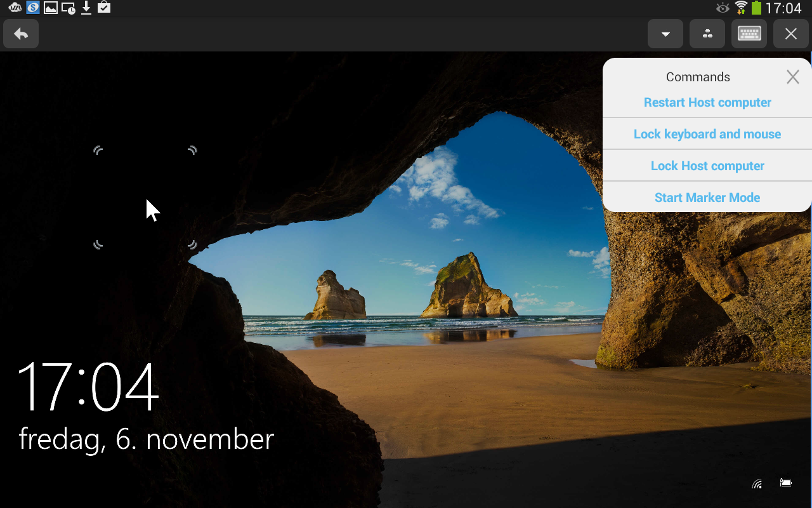The width and height of the screenshot is (812, 508).
Task: Open the dropdown arrow toolbar menu
Action: coord(665,34)
